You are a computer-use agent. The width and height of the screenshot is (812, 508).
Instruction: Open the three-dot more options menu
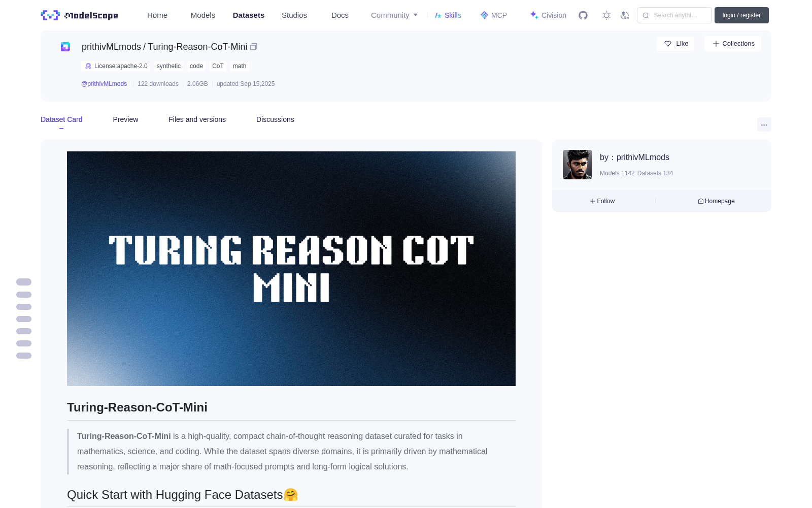764,124
